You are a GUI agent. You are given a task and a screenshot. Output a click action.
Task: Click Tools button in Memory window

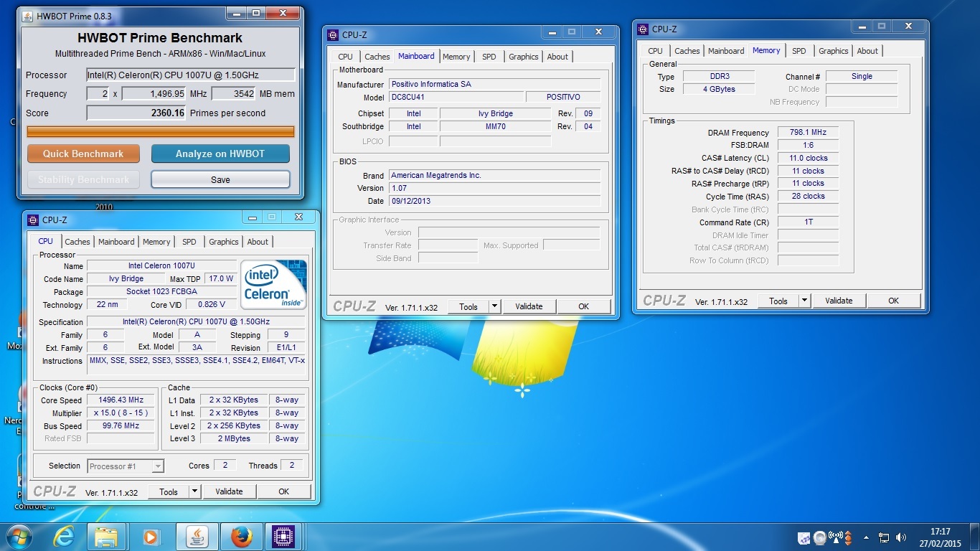pyautogui.click(x=778, y=301)
